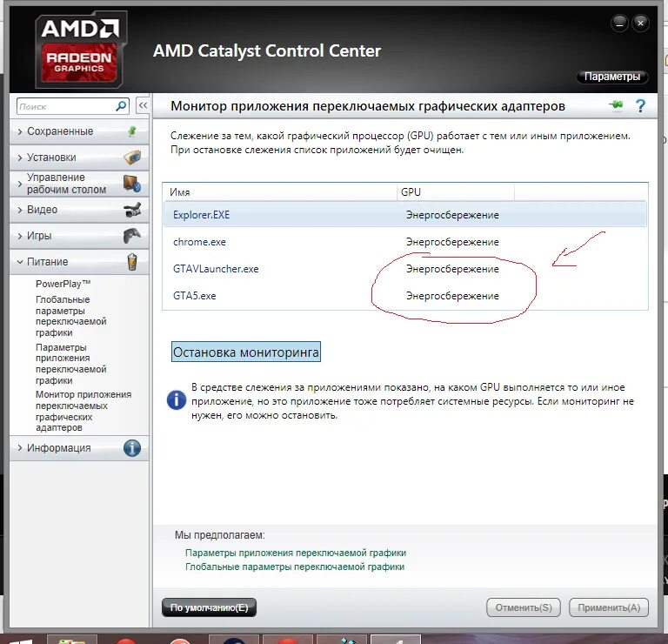Collapse the Питание section
Screen dimensions: 668x644
pyautogui.click(x=79, y=262)
